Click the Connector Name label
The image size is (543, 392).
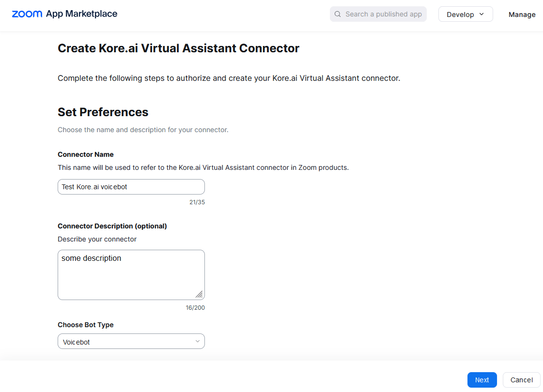click(x=86, y=155)
